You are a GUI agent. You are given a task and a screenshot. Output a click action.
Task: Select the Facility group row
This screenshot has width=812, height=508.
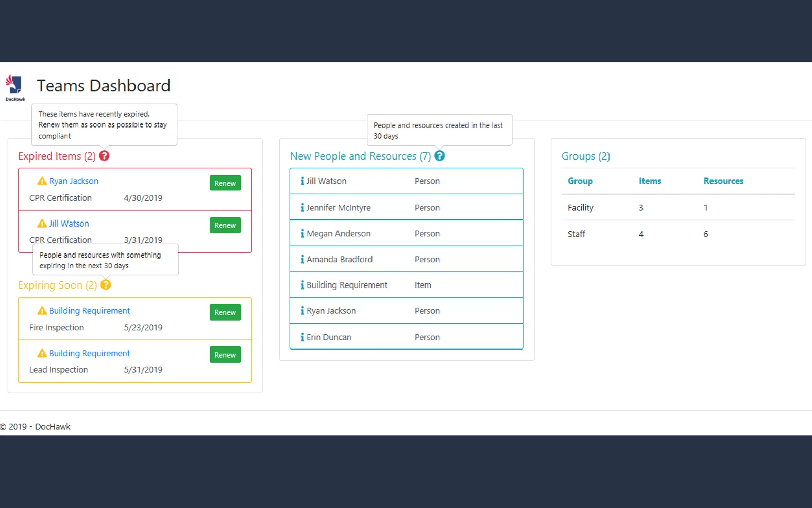(678, 207)
